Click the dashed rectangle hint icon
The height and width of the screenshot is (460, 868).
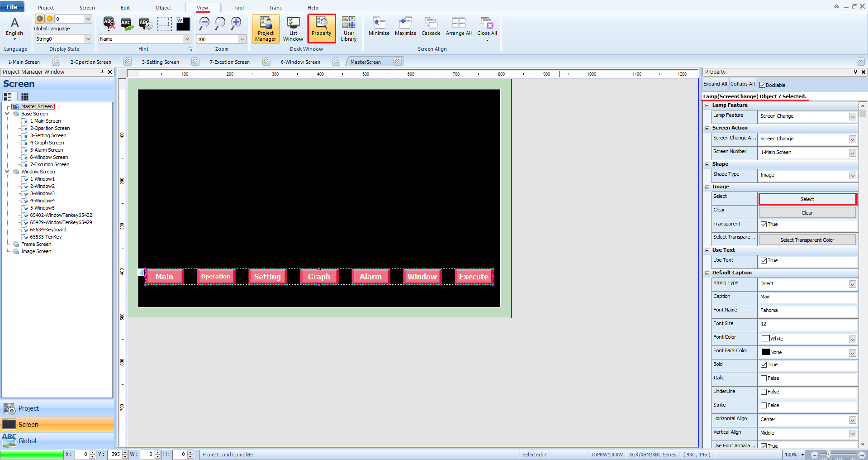(x=164, y=24)
